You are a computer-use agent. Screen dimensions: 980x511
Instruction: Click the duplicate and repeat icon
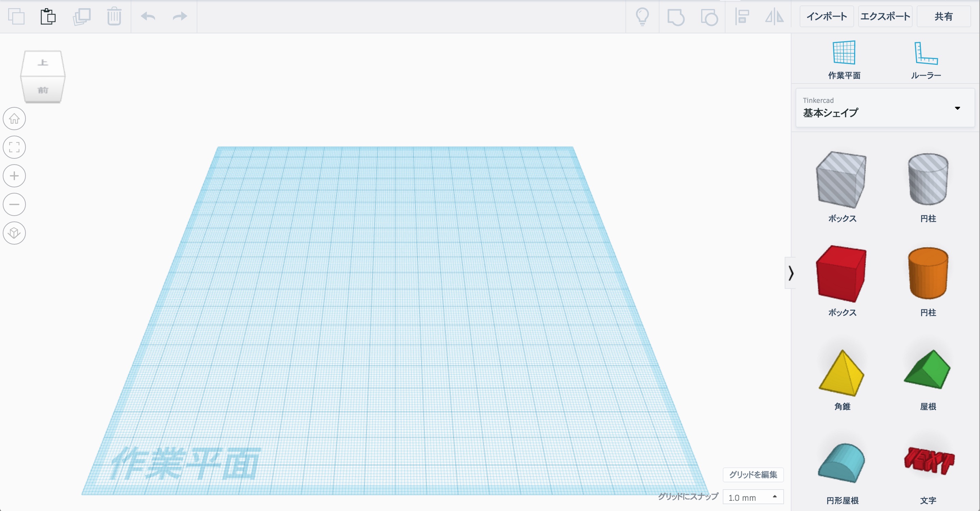pyautogui.click(x=81, y=16)
